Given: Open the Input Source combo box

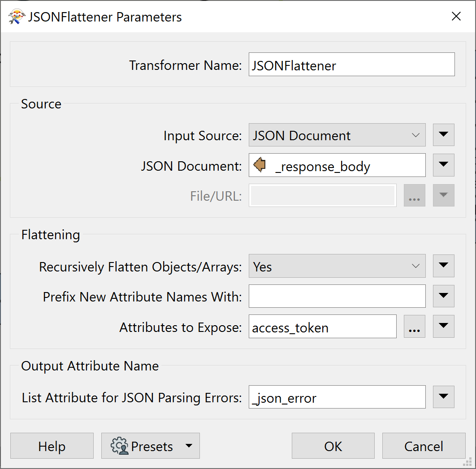Looking at the screenshot, I should (x=337, y=135).
